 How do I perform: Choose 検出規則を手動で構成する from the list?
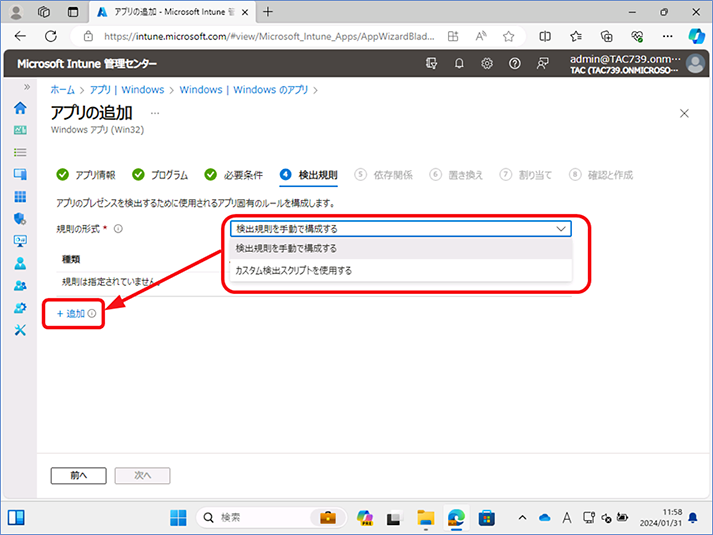coord(401,248)
